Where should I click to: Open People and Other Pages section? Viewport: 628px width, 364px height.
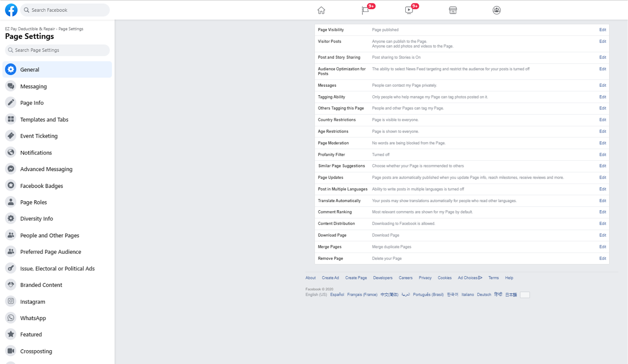[57, 235]
